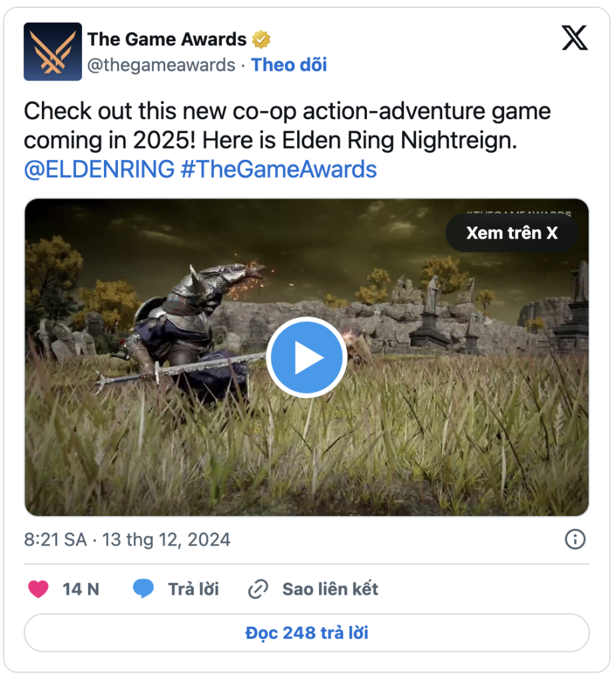Image resolution: width=616 pixels, height=682 pixels.
Task: Click the gold verified badge
Action: coord(261,39)
